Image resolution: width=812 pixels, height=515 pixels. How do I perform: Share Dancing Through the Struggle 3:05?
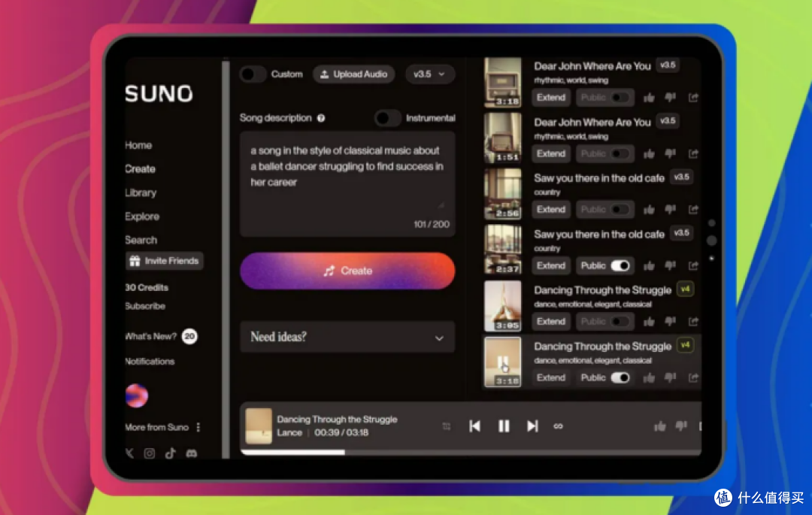click(693, 322)
